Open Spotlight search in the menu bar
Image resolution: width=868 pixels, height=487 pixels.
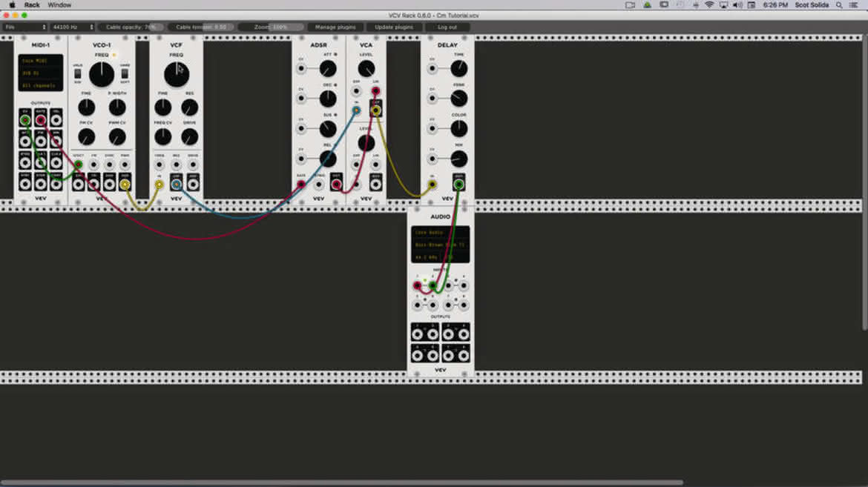click(x=839, y=5)
